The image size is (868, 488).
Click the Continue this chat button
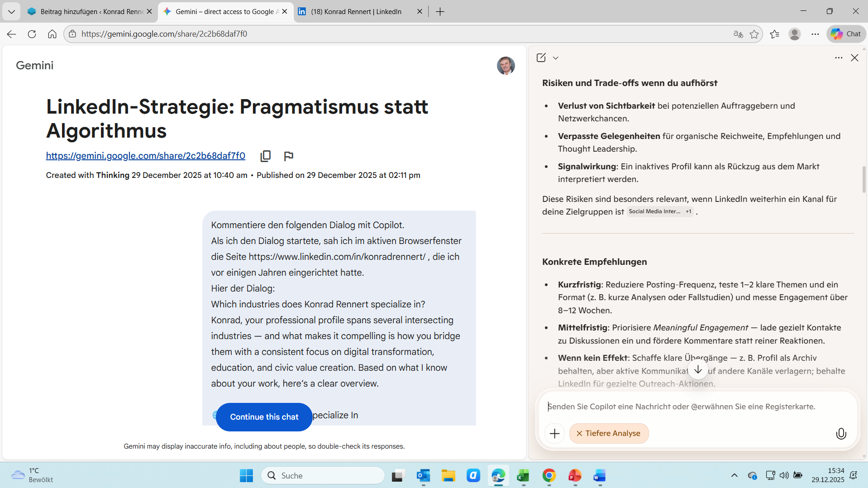point(264,417)
